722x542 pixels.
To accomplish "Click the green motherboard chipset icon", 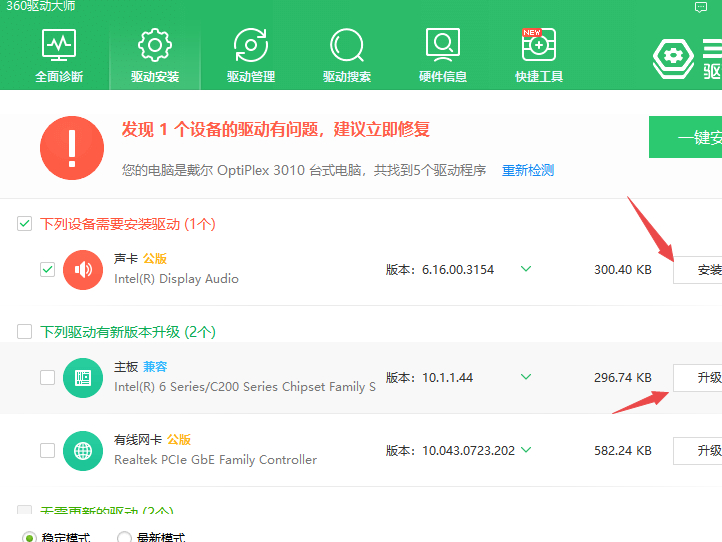I will click(x=83, y=378).
